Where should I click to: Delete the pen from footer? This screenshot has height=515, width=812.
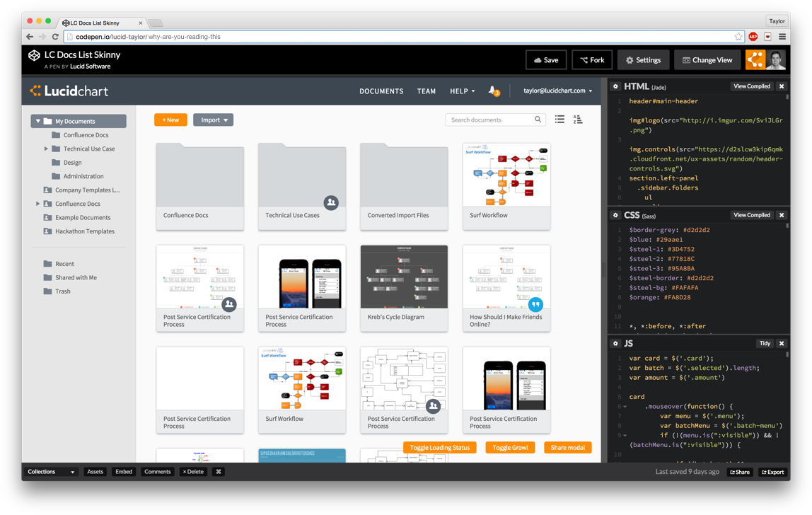193,472
